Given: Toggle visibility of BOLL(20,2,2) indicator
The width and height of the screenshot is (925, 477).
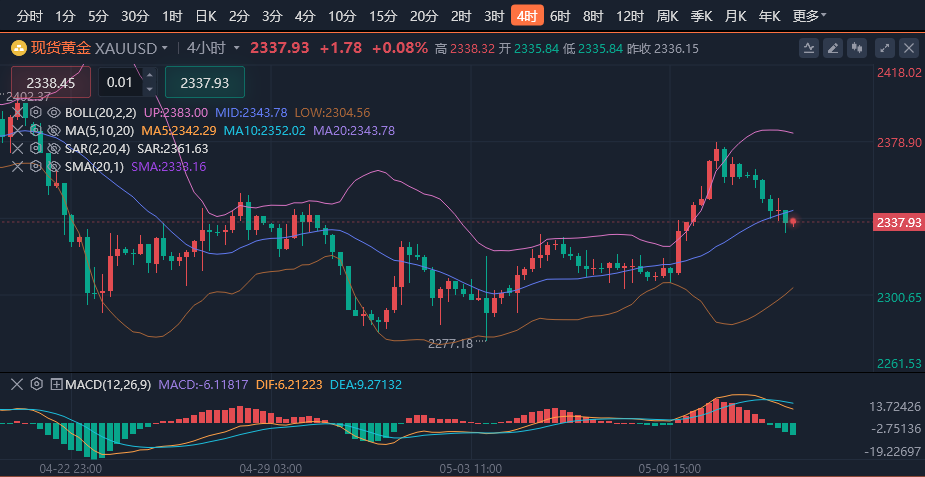Looking at the screenshot, I should 54,113.
